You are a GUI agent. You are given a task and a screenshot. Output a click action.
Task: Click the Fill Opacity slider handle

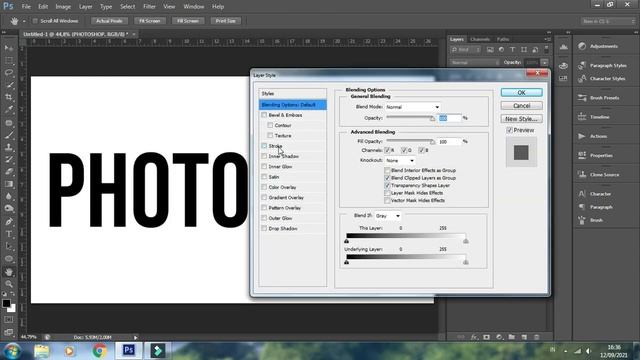click(433, 142)
